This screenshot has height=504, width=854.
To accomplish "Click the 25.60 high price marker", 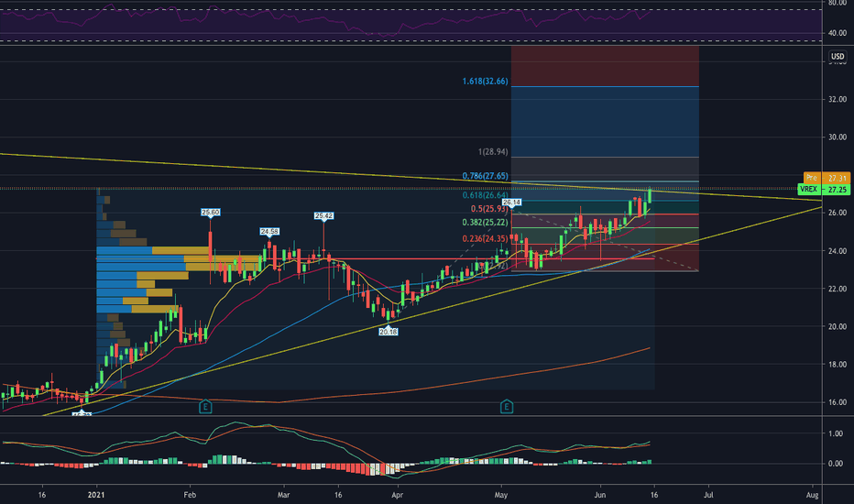I will [x=210, y=213].
